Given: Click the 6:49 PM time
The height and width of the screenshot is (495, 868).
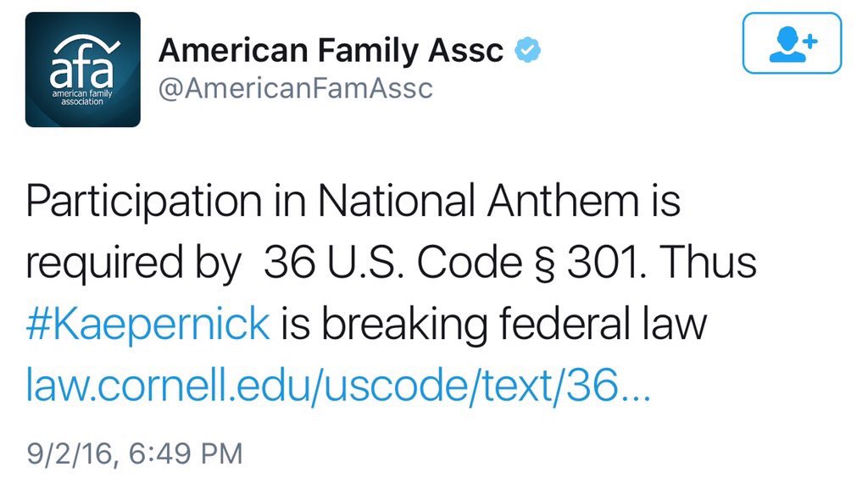Looking at the screenshot, I should (x=186, y=453).
